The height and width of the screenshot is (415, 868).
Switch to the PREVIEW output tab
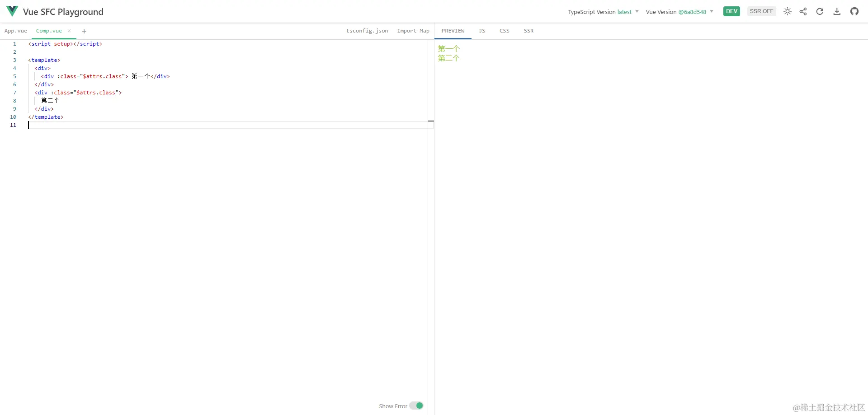click(453, 31)
